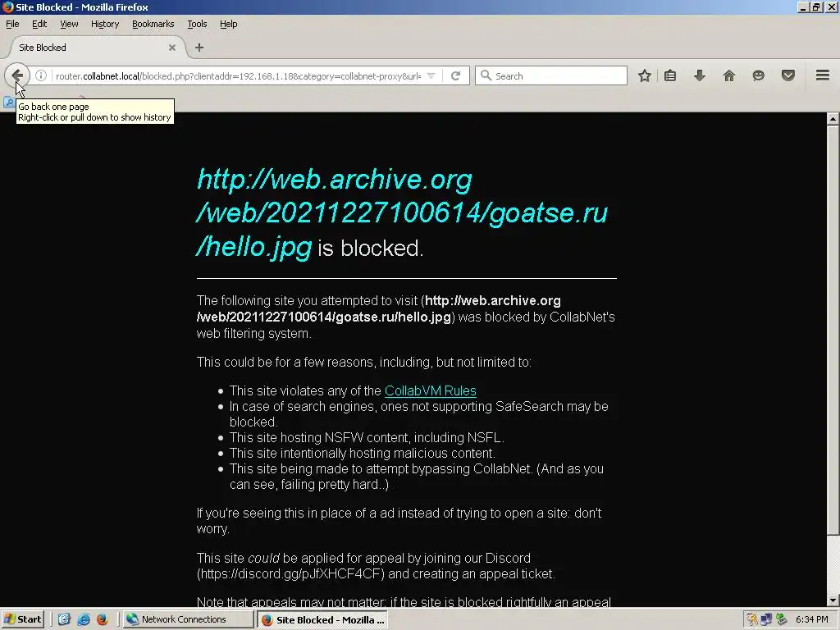Open a new tab with plus button
The image size is (840, 630).
199,48
